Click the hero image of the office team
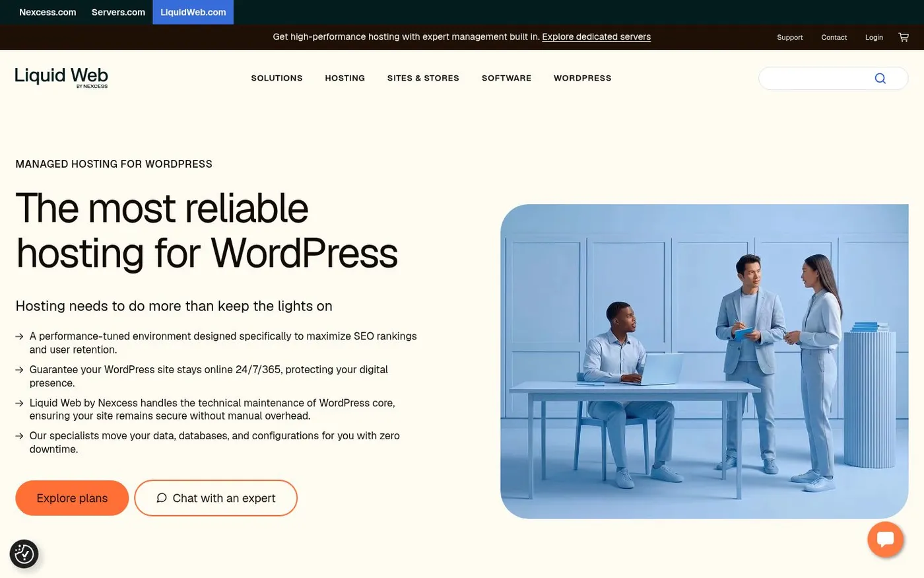Screen dimensions: 924x578 [704, 361]
